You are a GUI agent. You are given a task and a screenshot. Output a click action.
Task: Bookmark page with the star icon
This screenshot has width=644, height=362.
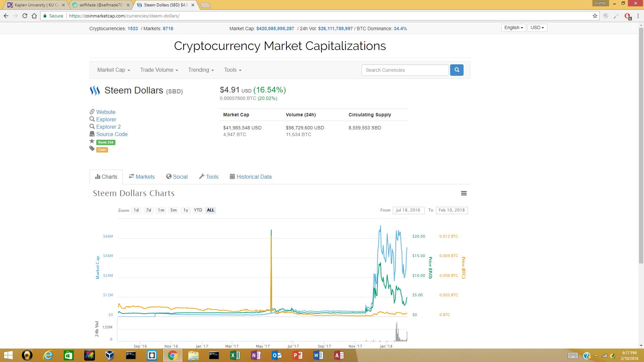595,16
